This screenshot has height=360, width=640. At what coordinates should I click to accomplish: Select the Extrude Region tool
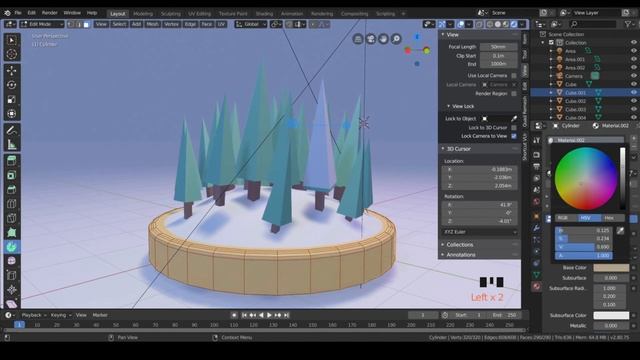pyautogui.click(x=11, y=161)
